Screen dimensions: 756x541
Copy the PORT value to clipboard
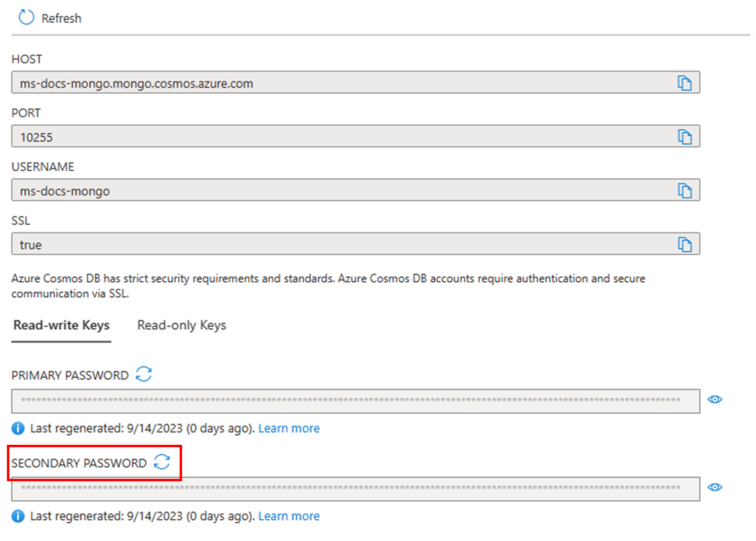[684, 137]
